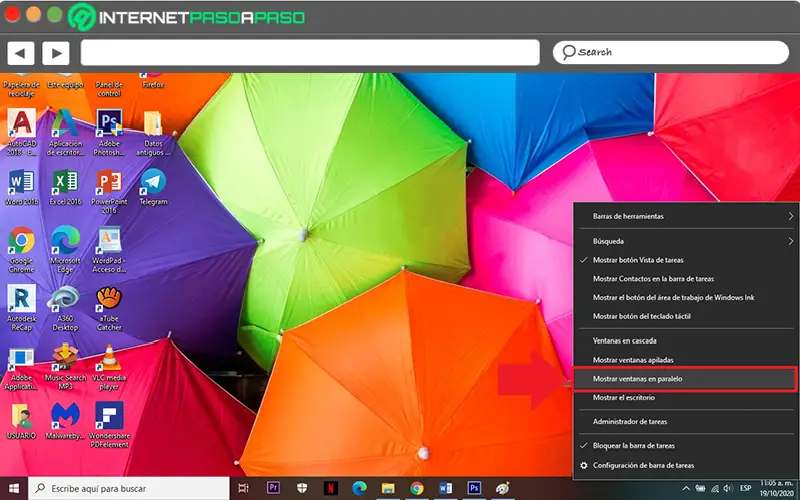Open Windows Security shield in the taskbar
This screenshot has width=800, height=500.
click(302, 488)
